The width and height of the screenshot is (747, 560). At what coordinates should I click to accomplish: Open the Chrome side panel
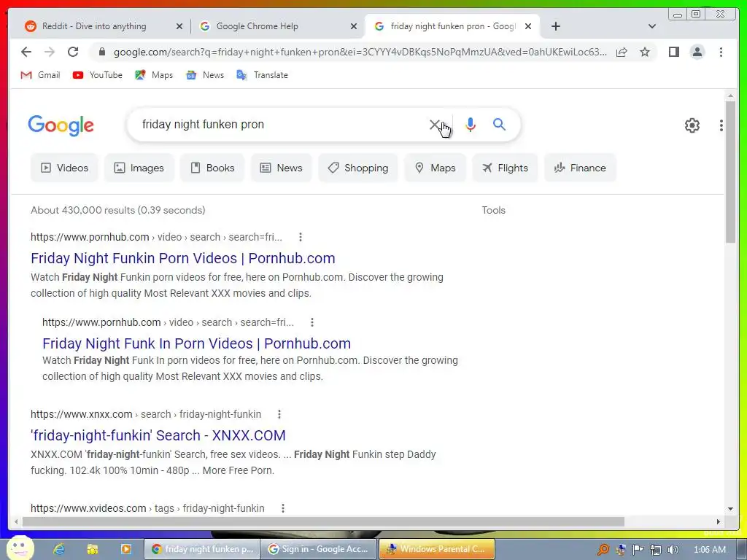[673, 52]
